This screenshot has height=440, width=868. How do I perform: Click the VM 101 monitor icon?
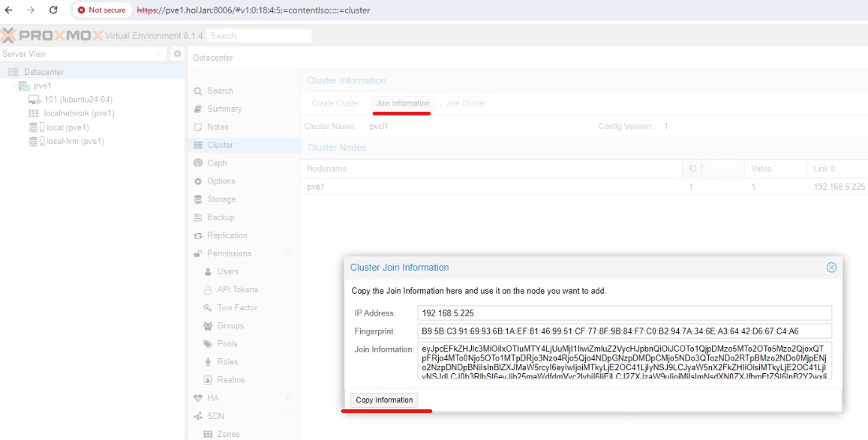[x=35, y=100]
